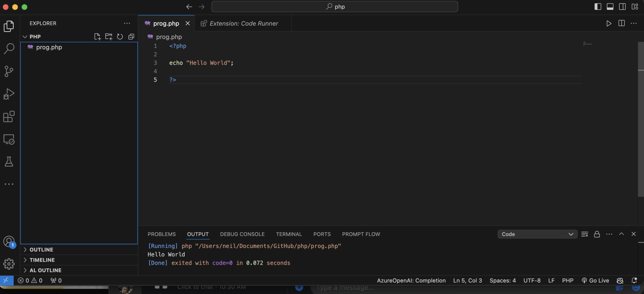Expand the OUTLINE section
The image size is (644, 294).
pos(41,250)
